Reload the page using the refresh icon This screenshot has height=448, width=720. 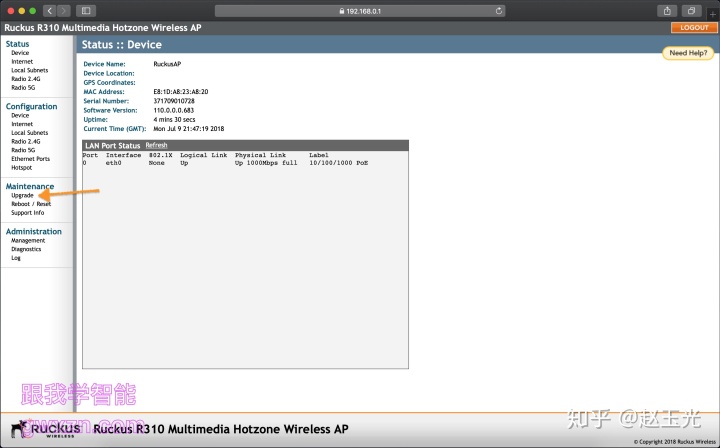[499, 11]
